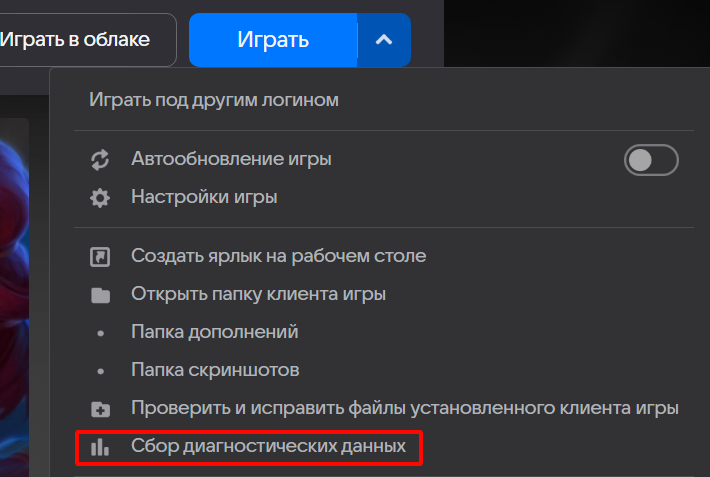Click the bullet next to Папка скриншотов
The height and width of the screenshot is (477, 710).
pyautogui.click(x=100, y=371)
